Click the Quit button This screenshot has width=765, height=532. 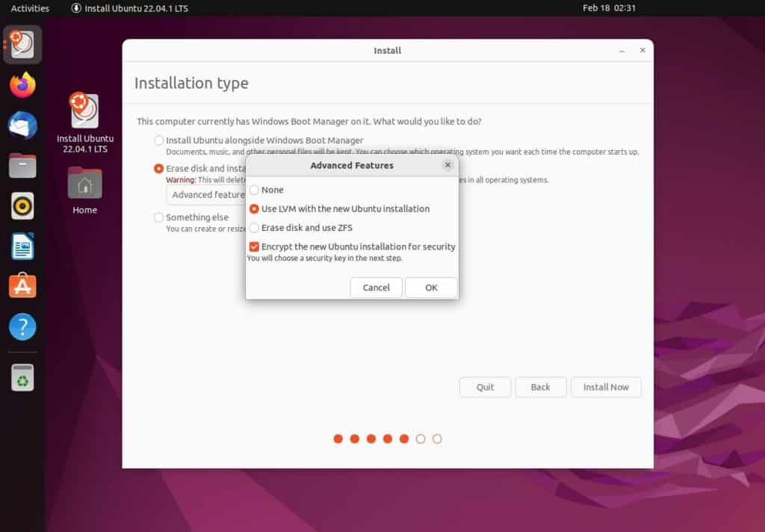pyautogui.click(x=485, y=387)
